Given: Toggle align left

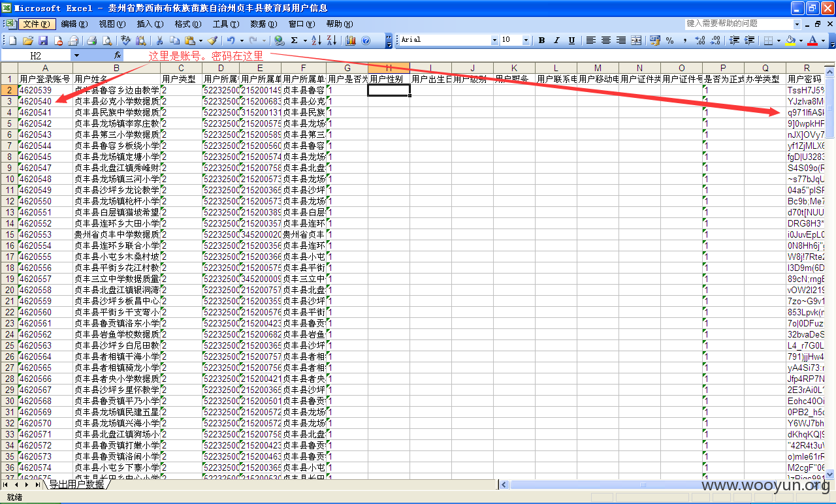Looking at the screenshot, I should coord(590,40).
